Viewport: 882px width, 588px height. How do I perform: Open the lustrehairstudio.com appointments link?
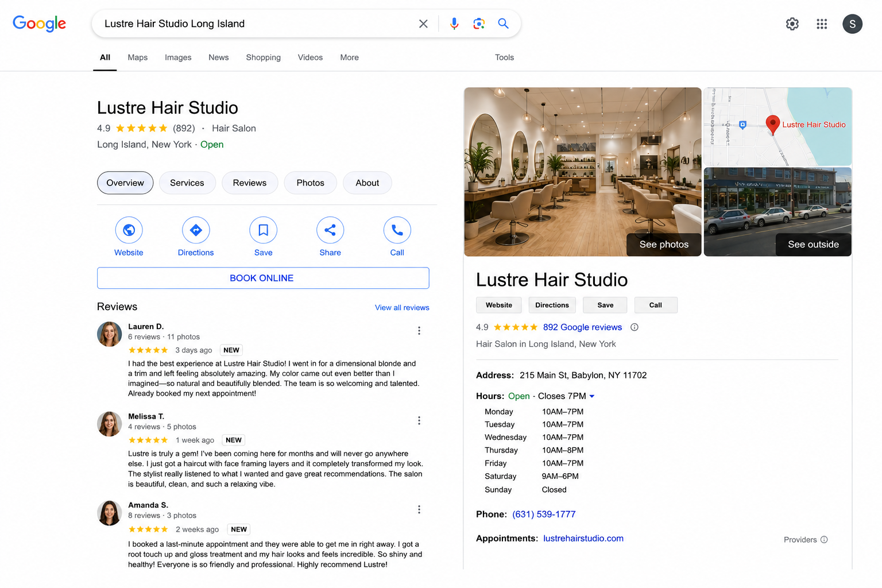tap(583, 539)
